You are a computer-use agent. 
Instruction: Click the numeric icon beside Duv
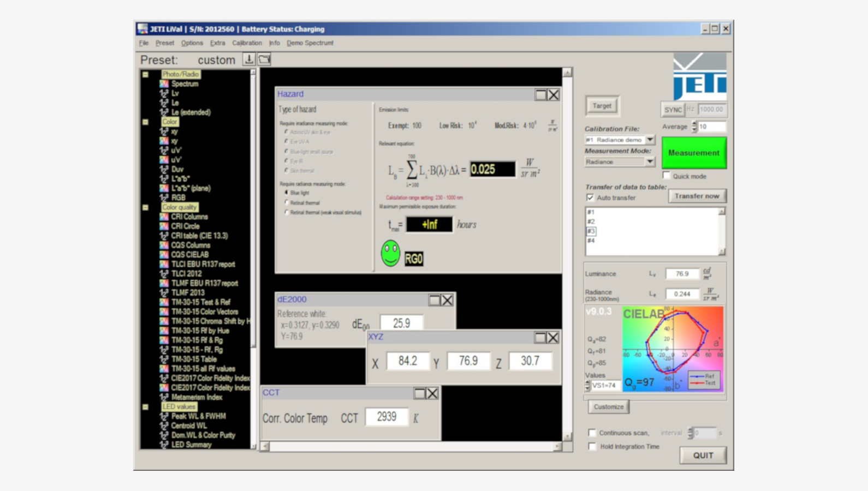tap(164, 170)
